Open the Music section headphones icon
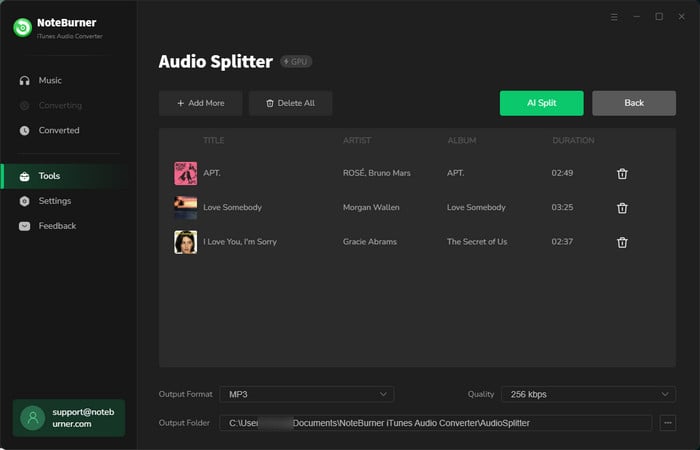Screen dimensions: 700x450 [x=25, y=80]
